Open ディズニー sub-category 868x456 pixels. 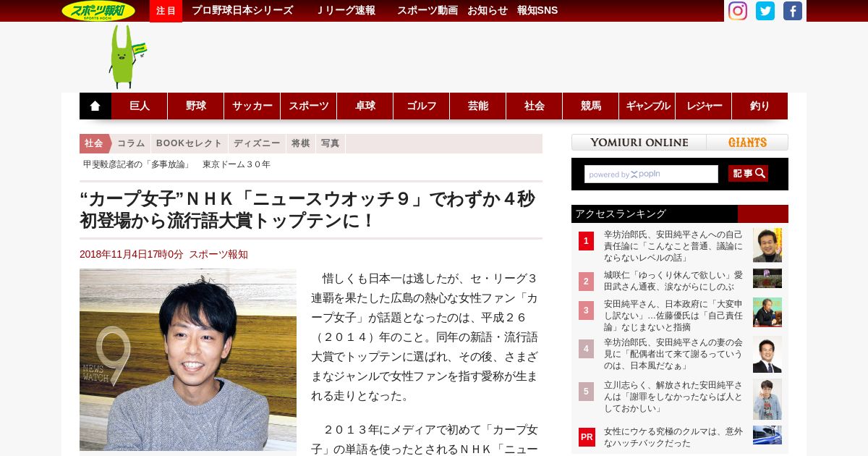tap(257, 143)
